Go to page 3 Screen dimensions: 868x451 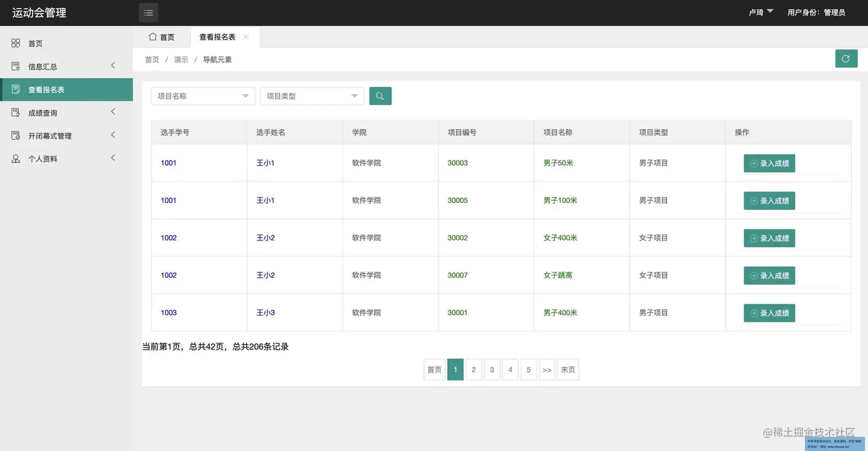pyautogui.click(x=492, y=370)
